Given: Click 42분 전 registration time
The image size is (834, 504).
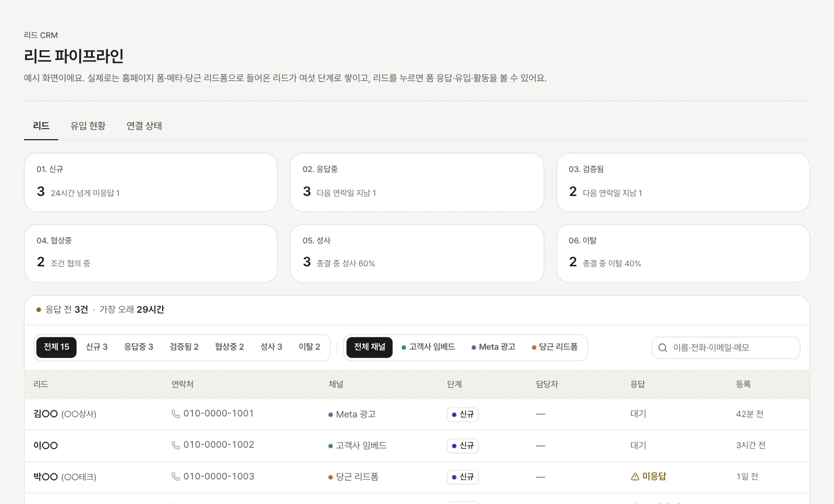Looking at the screenshot, I should coord(750,414).
